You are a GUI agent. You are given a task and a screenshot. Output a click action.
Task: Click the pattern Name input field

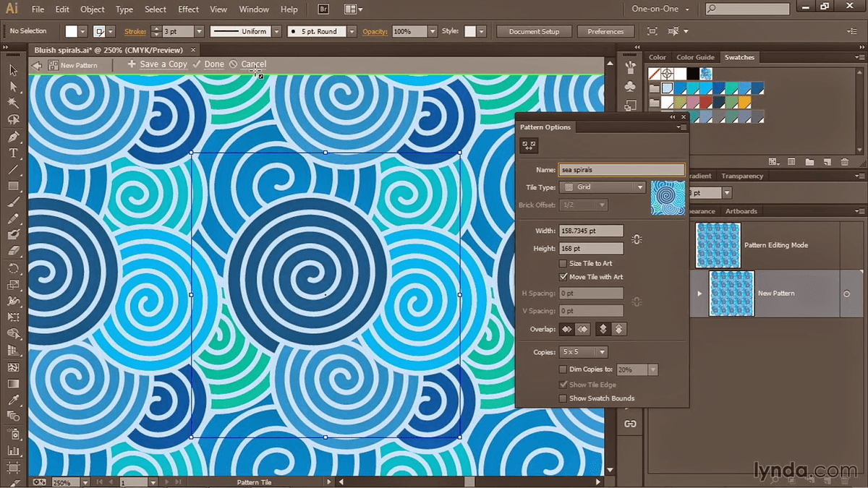pos(621,170)
